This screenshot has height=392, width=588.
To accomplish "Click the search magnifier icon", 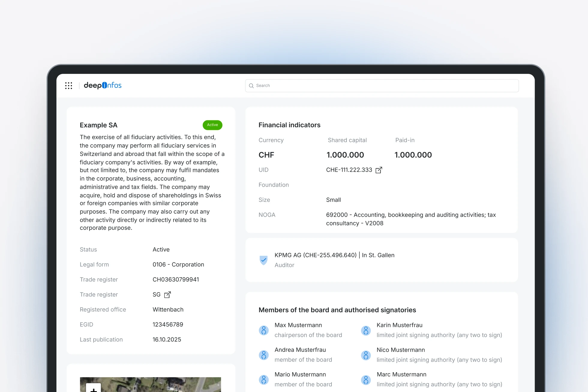I will click(x=251, y=86).
